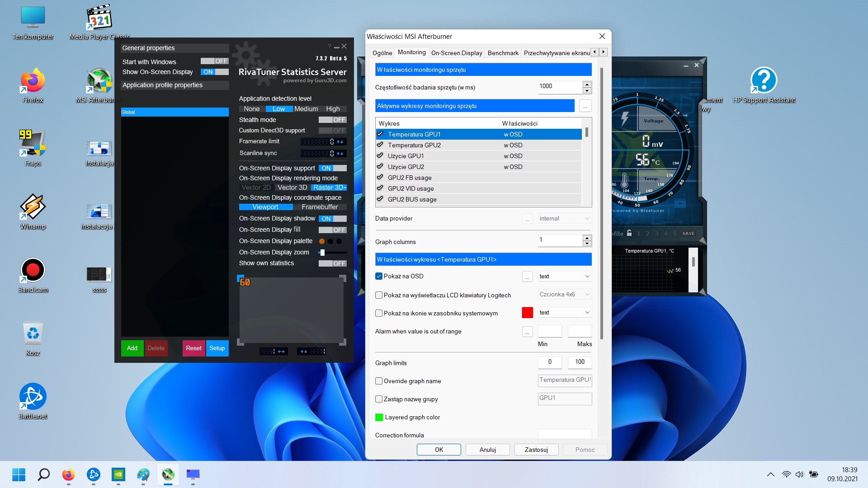Open Kosz recycle bin icon
The height and width of the screenshot is (488, 868).
click(x=33, y=339)
